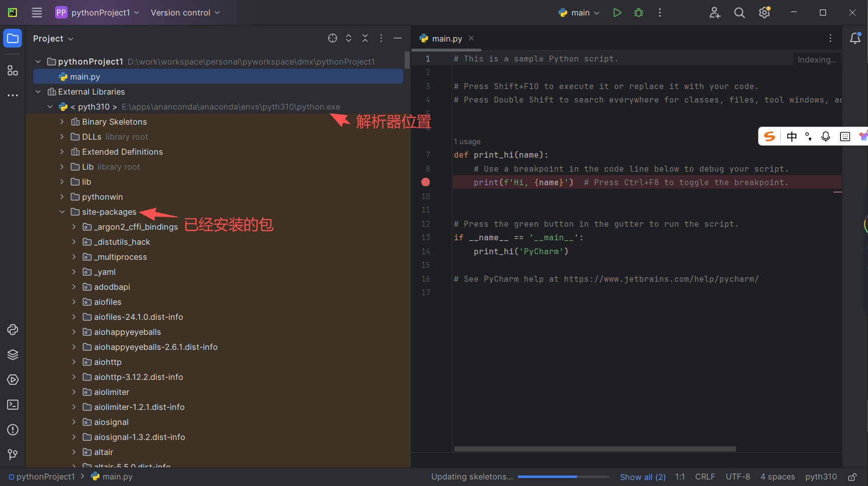Collapse the pythonProject1 root node
868x486 pixels.
(x=38, y=62)
